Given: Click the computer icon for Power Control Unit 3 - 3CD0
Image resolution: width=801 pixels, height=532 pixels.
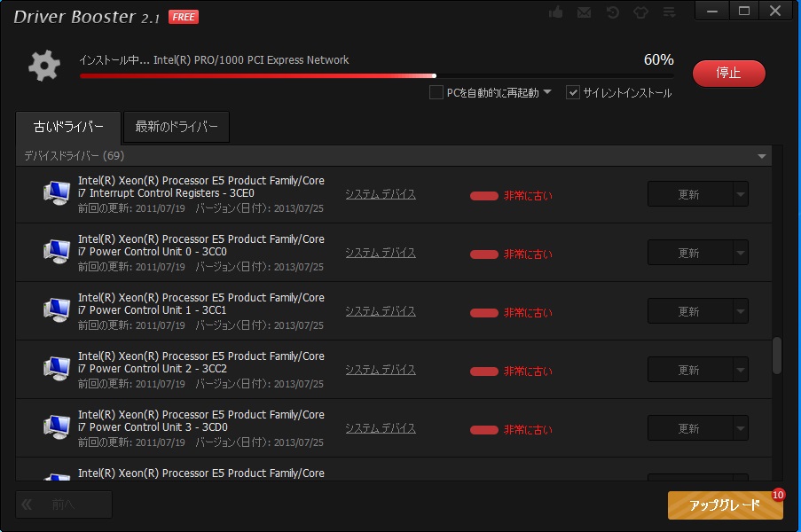Looking at the screenshot, I should (x=57, y=426).
